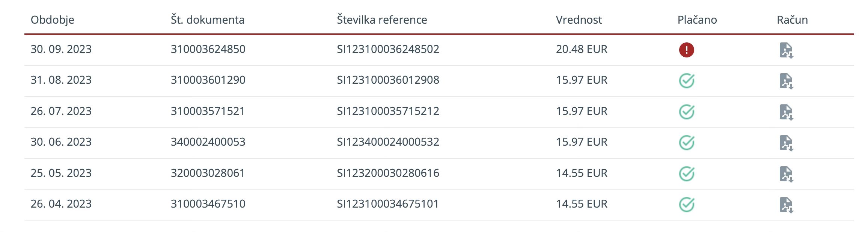Click paid checkmark for 30. 06. 2023
Image resolution: width=868 pixels, height=232 pixels.
686,142
